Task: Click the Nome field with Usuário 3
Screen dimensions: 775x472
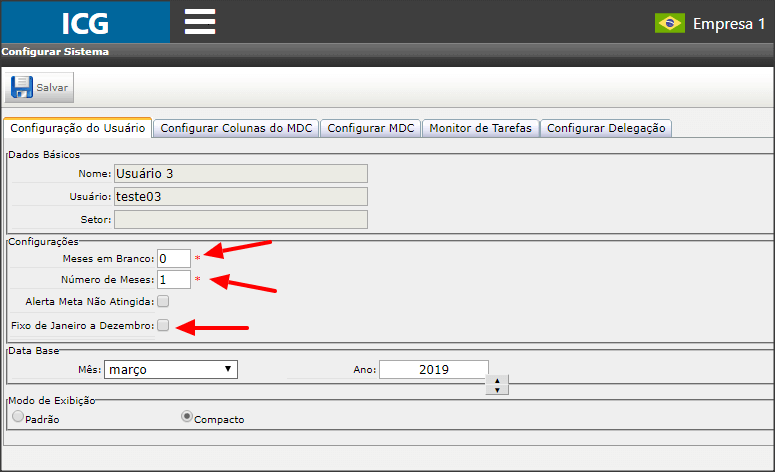Action: tap(241, 173)
